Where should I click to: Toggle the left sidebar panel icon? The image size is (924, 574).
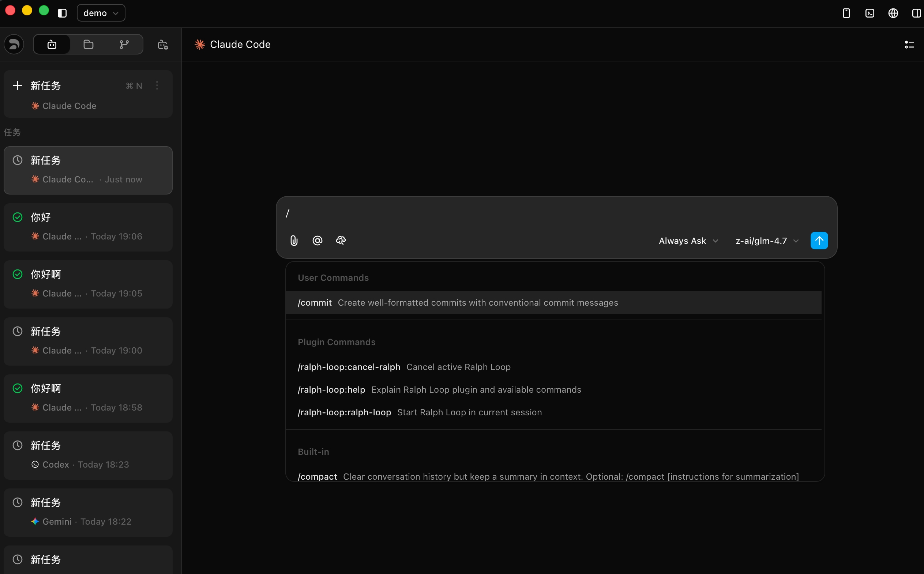tap(62, 13)
